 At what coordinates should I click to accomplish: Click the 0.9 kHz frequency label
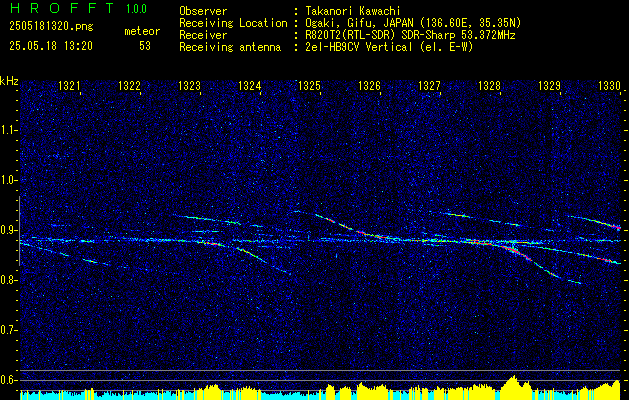pyautogui.click(x=7, y=231)
